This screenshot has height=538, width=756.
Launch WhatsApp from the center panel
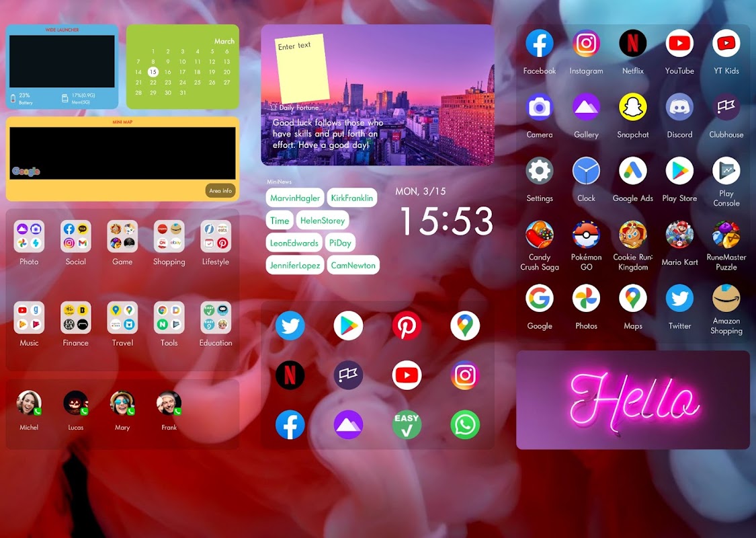pyautogui.click(x=465, y=424)
